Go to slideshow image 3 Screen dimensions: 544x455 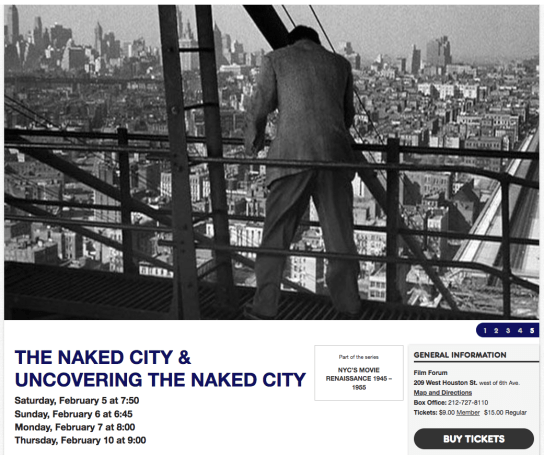[x=508, y=330]
